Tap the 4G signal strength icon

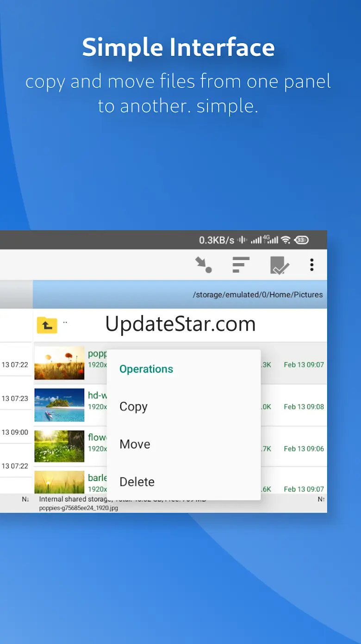click(x=271, y=240)
